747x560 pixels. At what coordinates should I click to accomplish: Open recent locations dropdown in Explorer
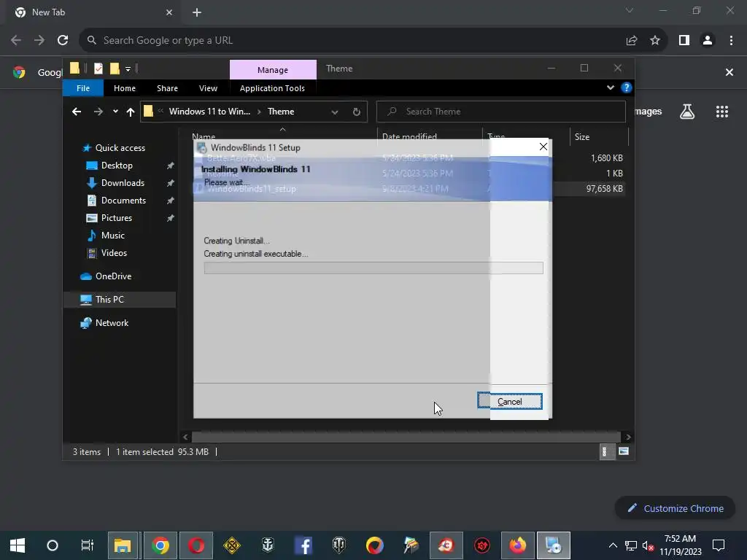click(115, 112)
